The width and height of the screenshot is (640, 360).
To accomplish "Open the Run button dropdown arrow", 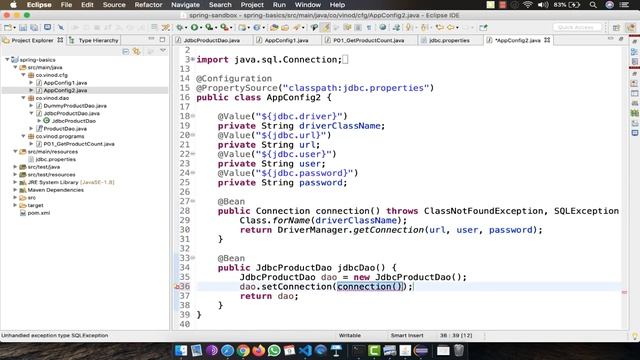I will pyautogui.click(x=201, y=28).
